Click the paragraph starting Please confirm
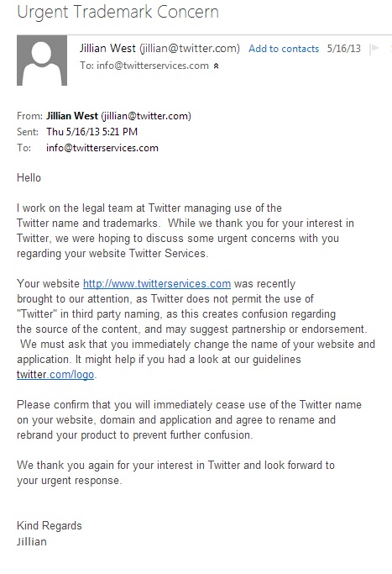The width and height of the screenshot is (392, 574). coord(189,420)
